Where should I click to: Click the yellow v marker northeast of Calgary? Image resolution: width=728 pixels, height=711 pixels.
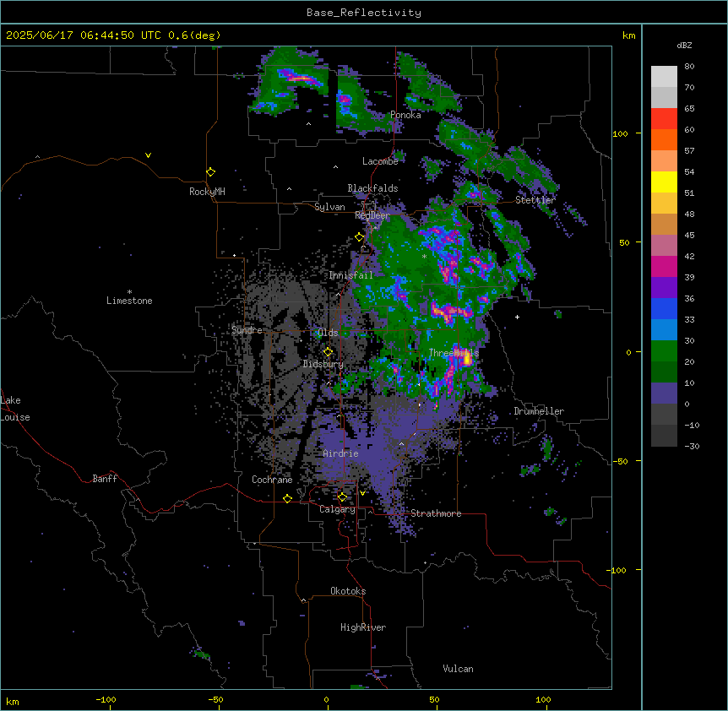tap(362, 493)
